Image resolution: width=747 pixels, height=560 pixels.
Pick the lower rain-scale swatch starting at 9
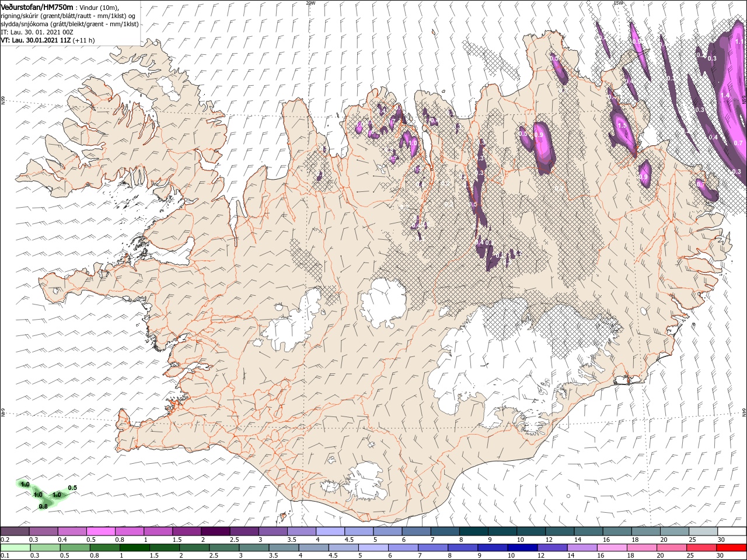(491, 548)
